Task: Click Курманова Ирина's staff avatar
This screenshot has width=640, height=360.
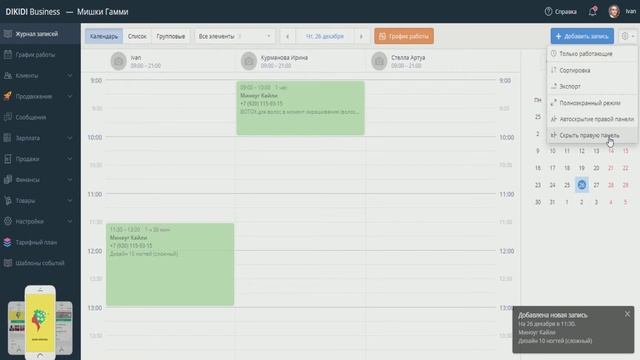Action: (x=249, y=62)
